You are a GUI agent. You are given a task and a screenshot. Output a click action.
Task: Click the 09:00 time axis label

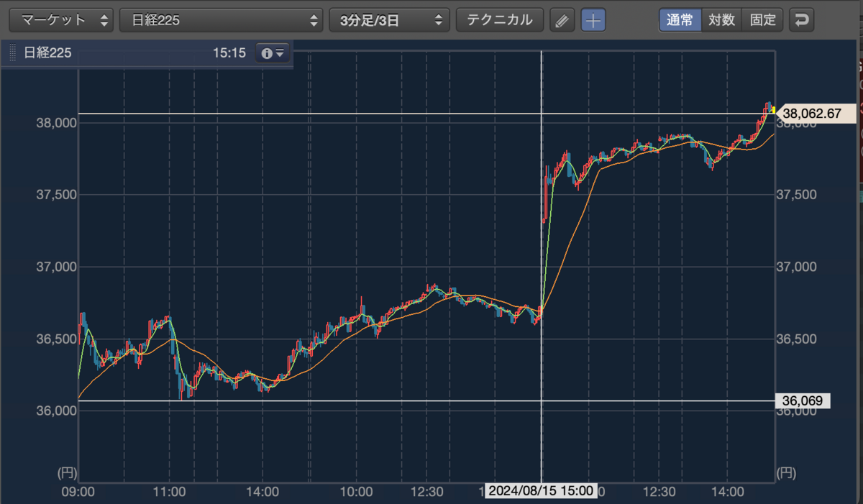point(78,492)
